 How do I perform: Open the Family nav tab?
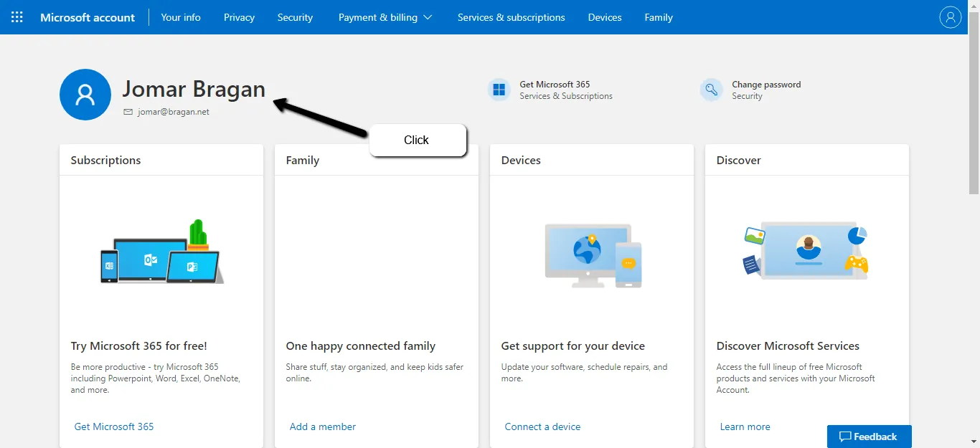pyautogui.click(x=659, y=17)
